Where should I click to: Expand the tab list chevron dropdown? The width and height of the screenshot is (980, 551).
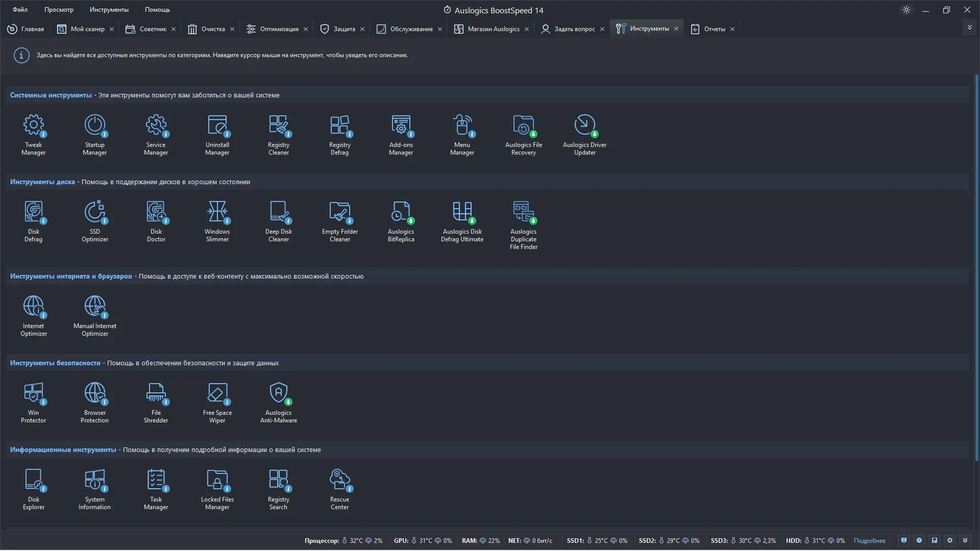pos(969,28)
